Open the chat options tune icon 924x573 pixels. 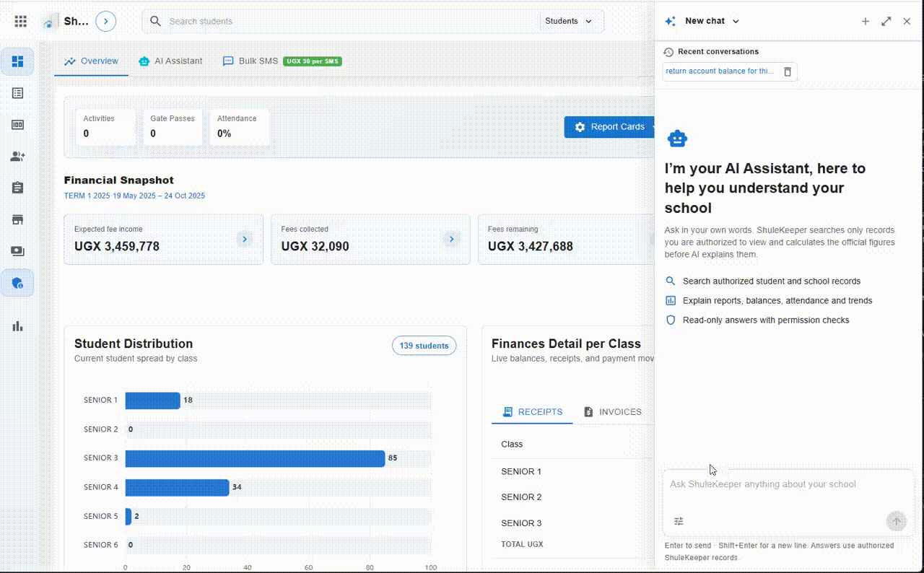(679, 521)
